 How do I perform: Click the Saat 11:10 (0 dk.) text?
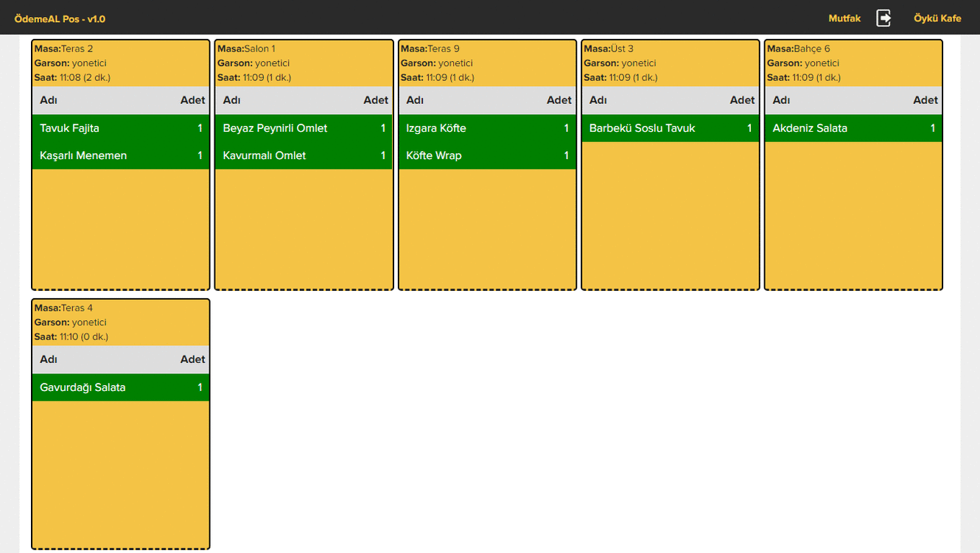tap(71, 337)
